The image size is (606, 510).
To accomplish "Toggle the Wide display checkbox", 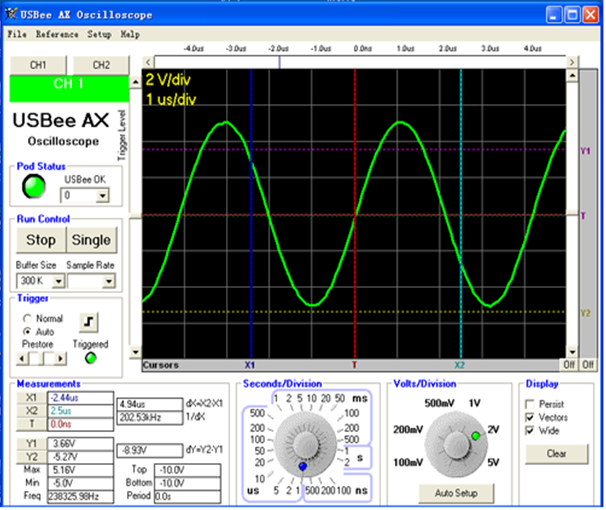I will click(530, 431).
